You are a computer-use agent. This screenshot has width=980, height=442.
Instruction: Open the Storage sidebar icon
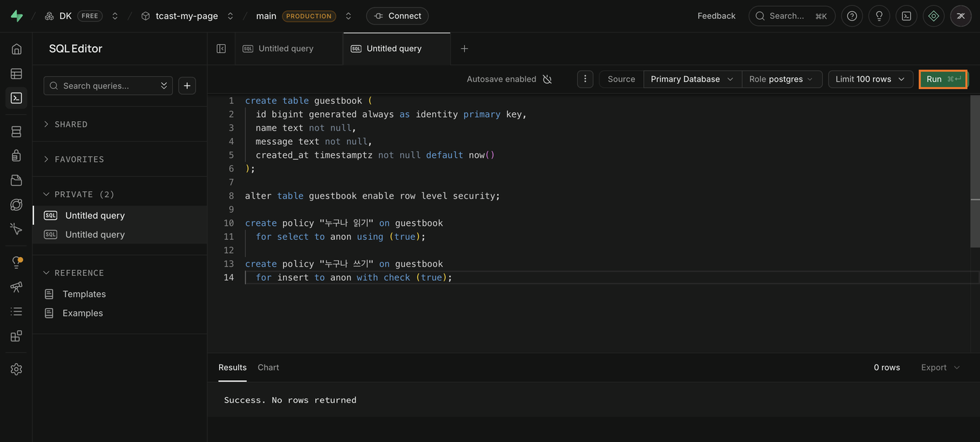pos(16,180)
